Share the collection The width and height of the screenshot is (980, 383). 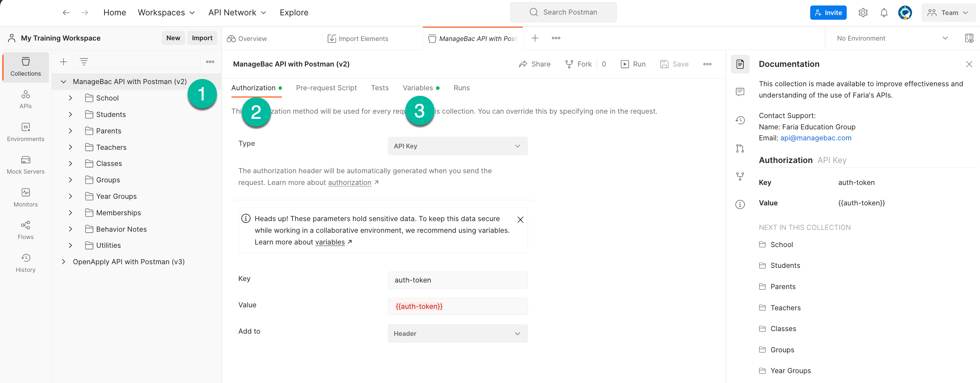click(535, 64)
